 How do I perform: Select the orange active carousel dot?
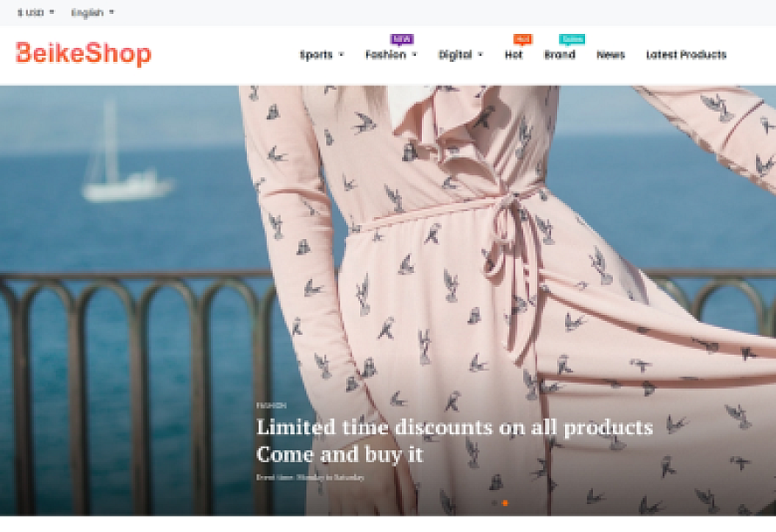[x=505, y=503]
